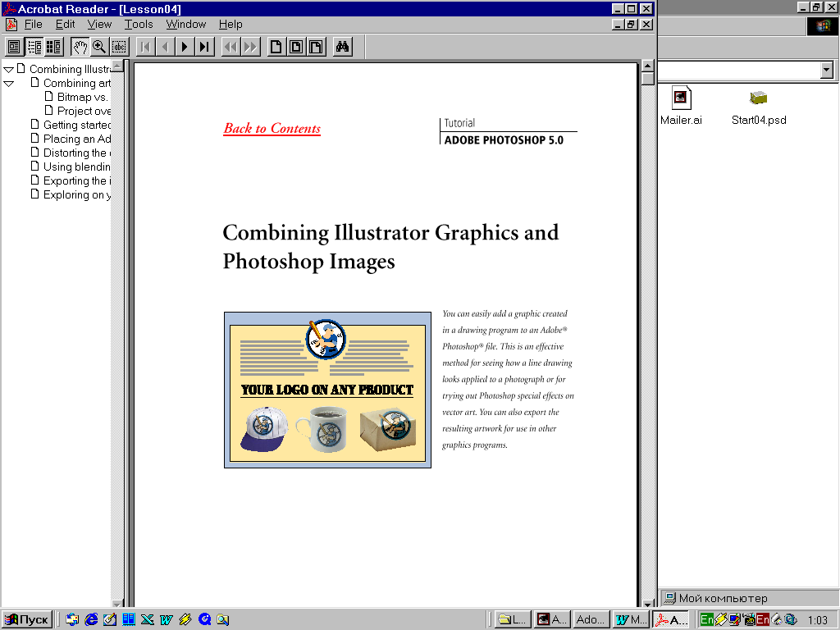Click the Back to Contents link
Viewport: 840px width, 630px height.
[x=272, y=129]
